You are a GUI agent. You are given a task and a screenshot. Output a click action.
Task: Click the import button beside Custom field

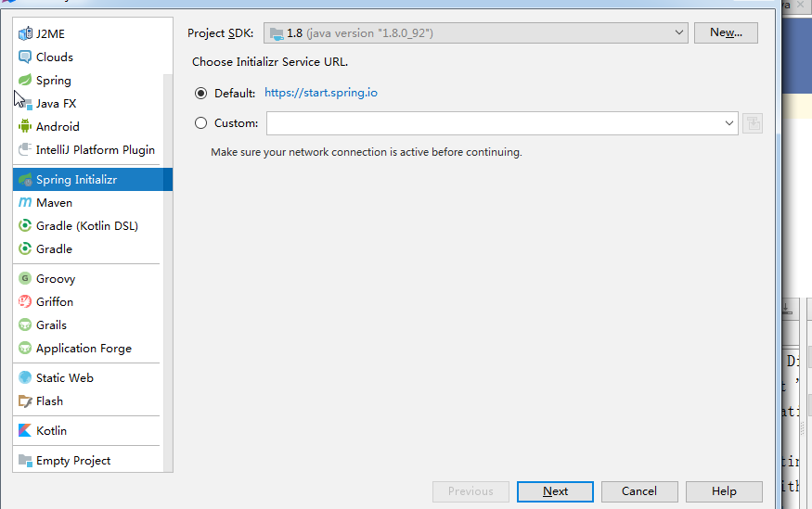coord(753,123)
